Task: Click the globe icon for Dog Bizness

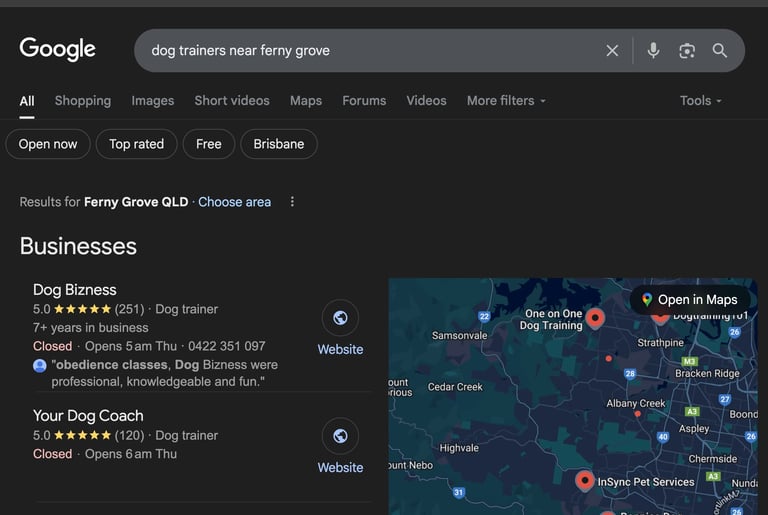Action: point(340,318)
